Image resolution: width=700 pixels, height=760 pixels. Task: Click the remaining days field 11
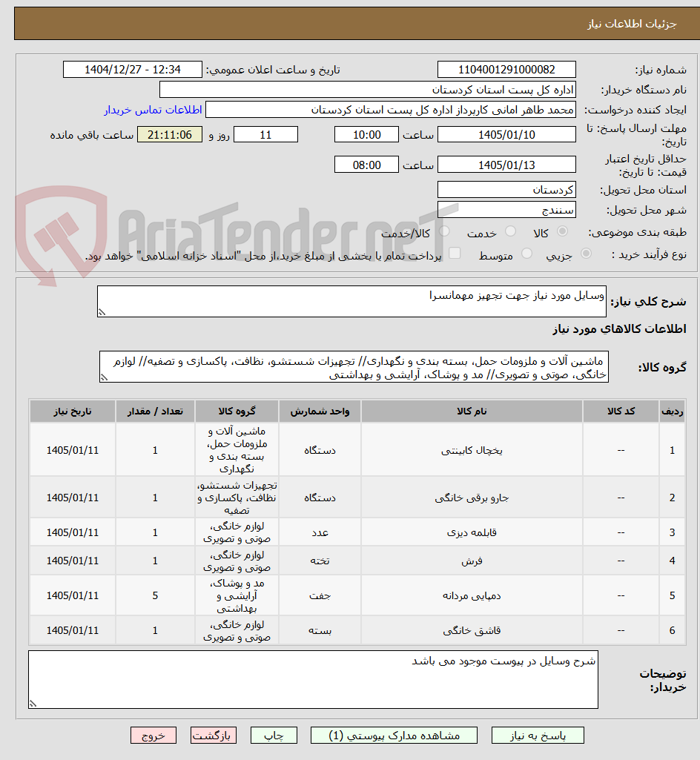coord(265,135)
